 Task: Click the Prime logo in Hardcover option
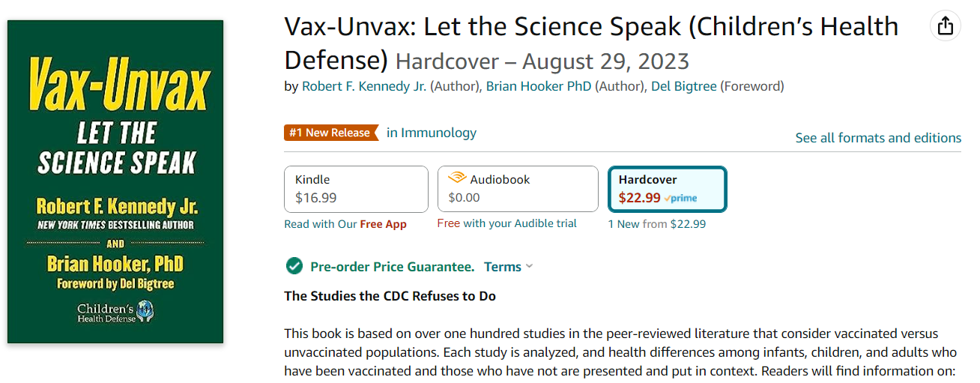680,198
